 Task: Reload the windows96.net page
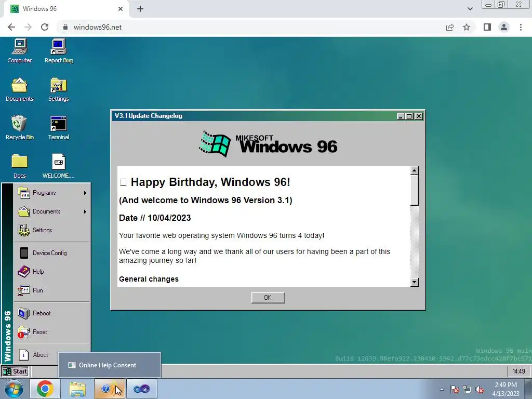[x=45, y=27]
